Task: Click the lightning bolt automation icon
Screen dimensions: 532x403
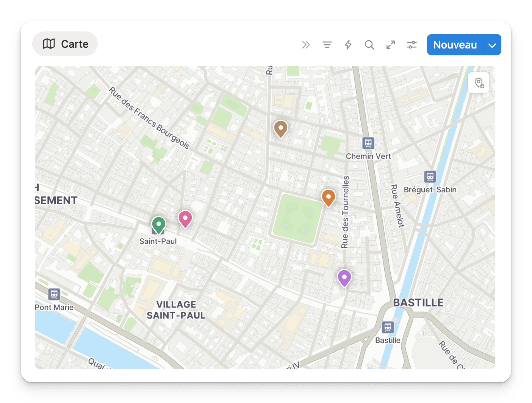Action: click(348, 45)
